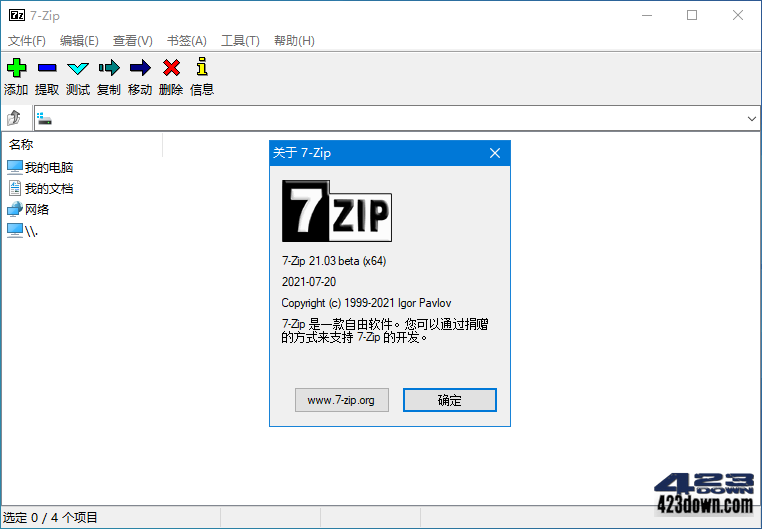Click the free-software donation paragraph text
Image resolution: width=762 pixels, height=529 pixels.
click(384, 331)
